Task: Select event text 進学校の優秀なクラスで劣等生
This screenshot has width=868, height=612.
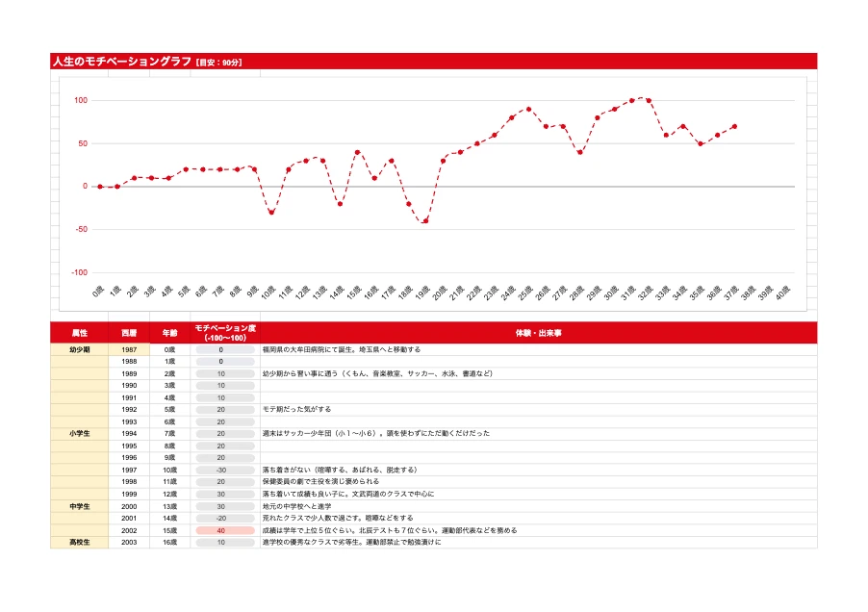Action: tap(311, 543)
